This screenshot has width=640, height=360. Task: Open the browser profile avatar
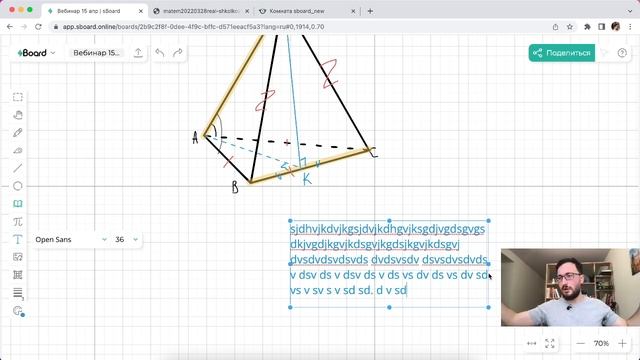tap(616, 27)
